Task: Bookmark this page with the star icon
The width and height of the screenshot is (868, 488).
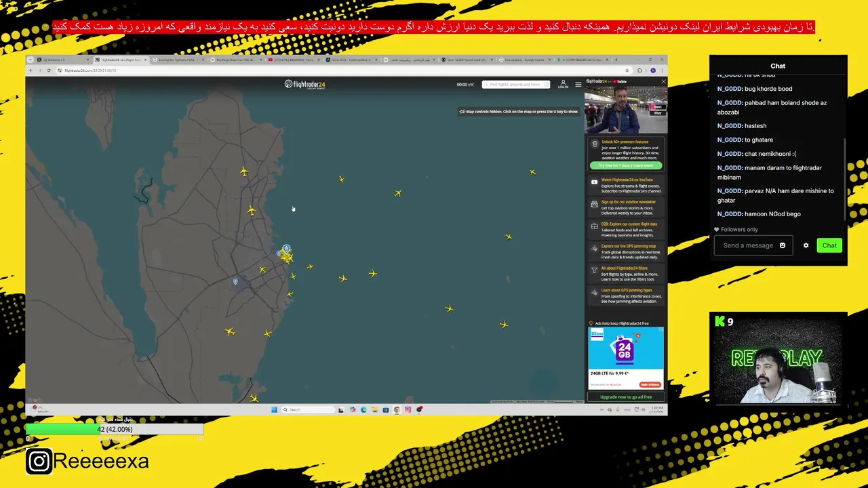Action: (x=629, y=70)
